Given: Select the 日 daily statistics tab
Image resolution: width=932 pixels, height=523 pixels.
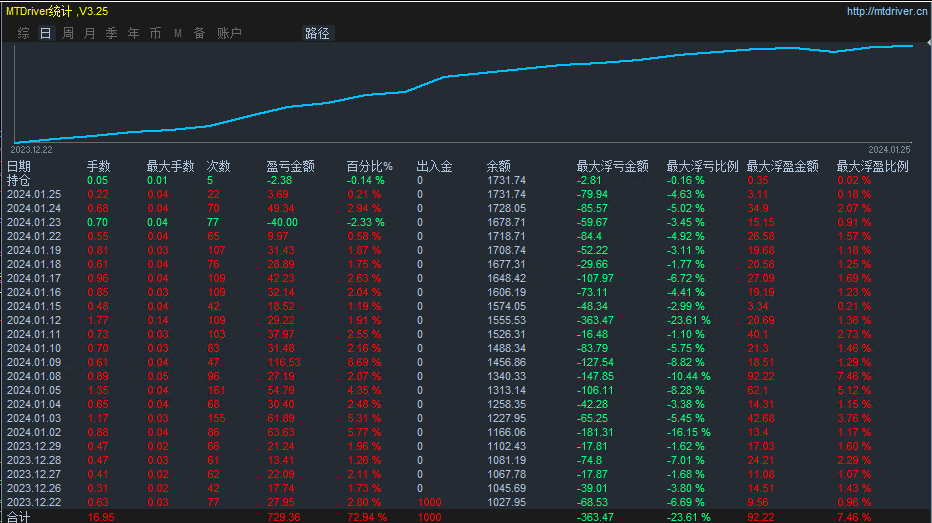Looking at the screenshot, I should [x=45, y=33].
